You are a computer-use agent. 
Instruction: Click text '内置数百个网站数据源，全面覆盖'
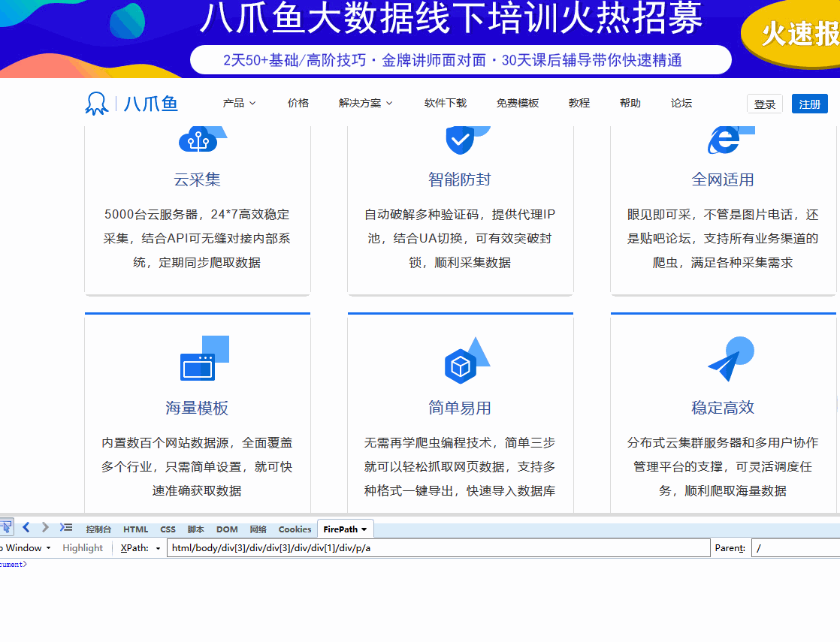(x=197, y=443)
